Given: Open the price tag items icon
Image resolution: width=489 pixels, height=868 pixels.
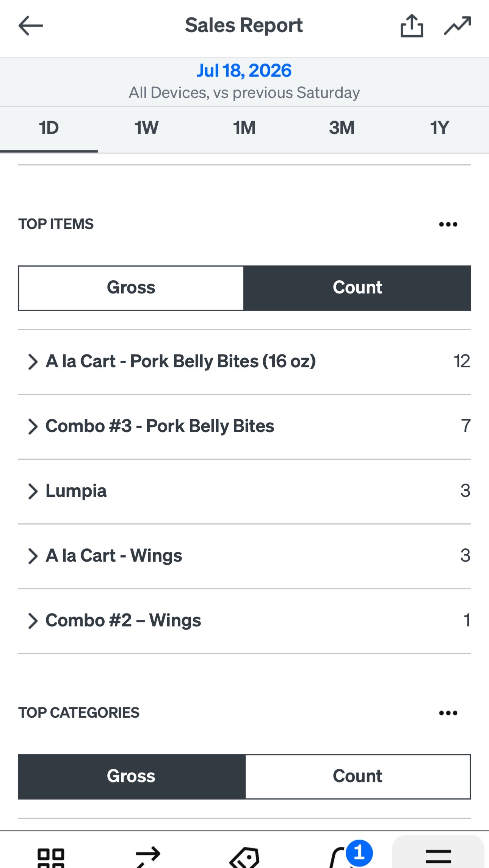Looking at the screenshot, I should pos(245,857).
